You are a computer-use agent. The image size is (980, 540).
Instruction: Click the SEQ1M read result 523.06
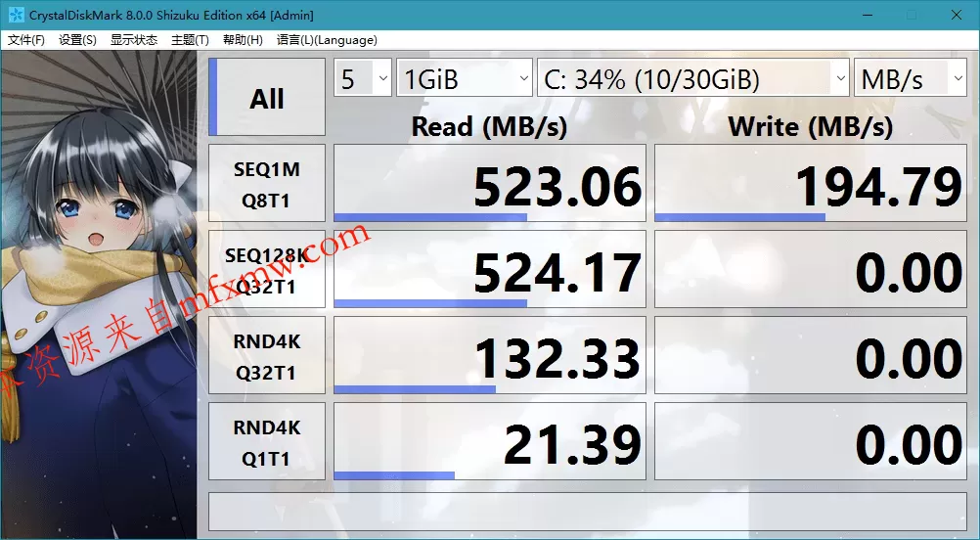(x=490, y=183)
